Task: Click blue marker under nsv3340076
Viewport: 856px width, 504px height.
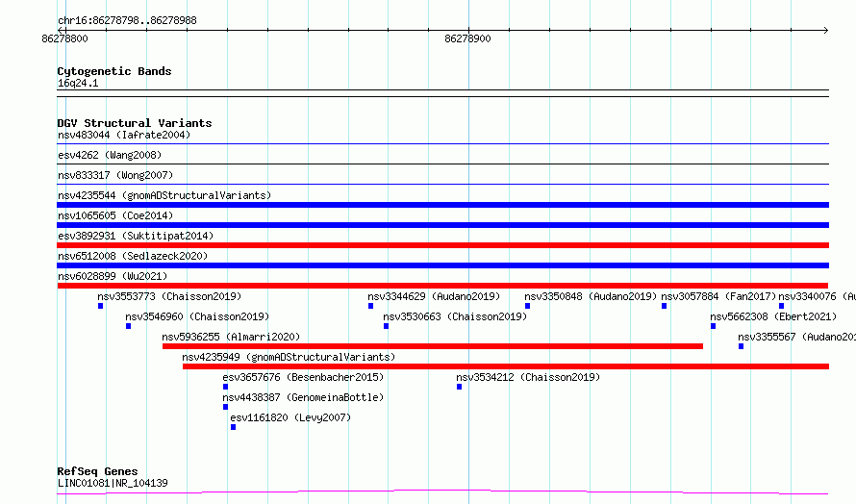Action: click(x=781, y=306)
